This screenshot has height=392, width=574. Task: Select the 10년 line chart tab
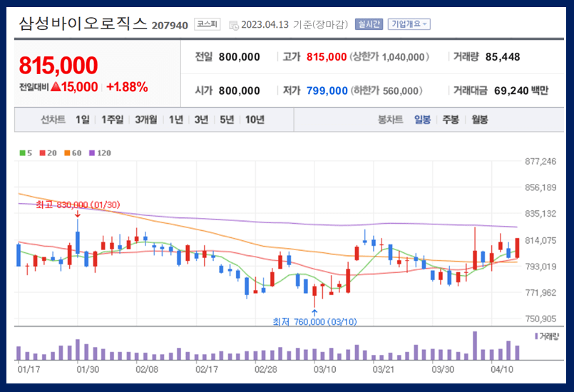pos(255,120)
